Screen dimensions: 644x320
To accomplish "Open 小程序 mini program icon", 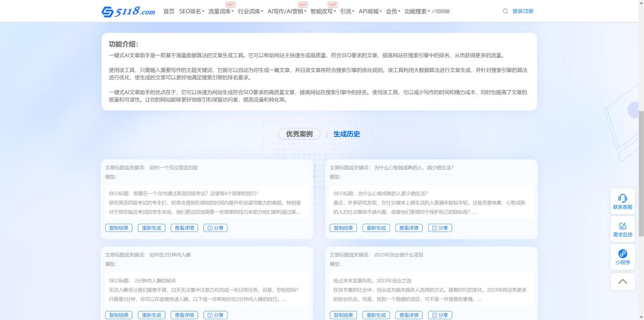I will click(623, 257).
